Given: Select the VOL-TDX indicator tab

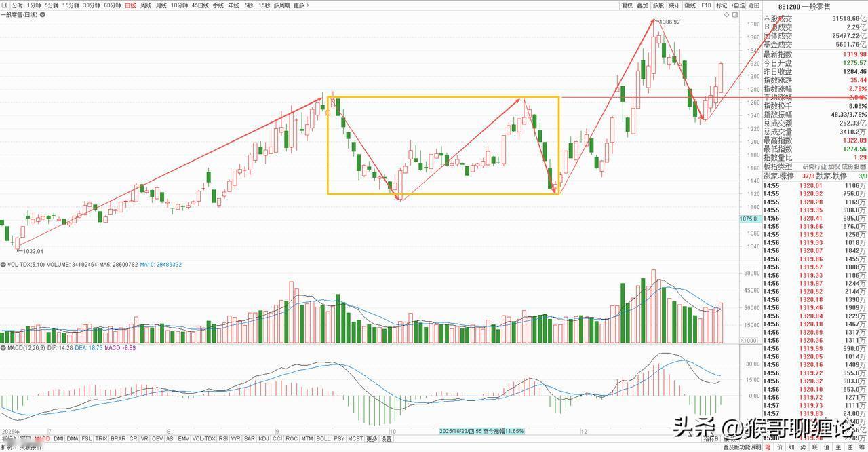Looking at the screenshot, I should [204, 439].
